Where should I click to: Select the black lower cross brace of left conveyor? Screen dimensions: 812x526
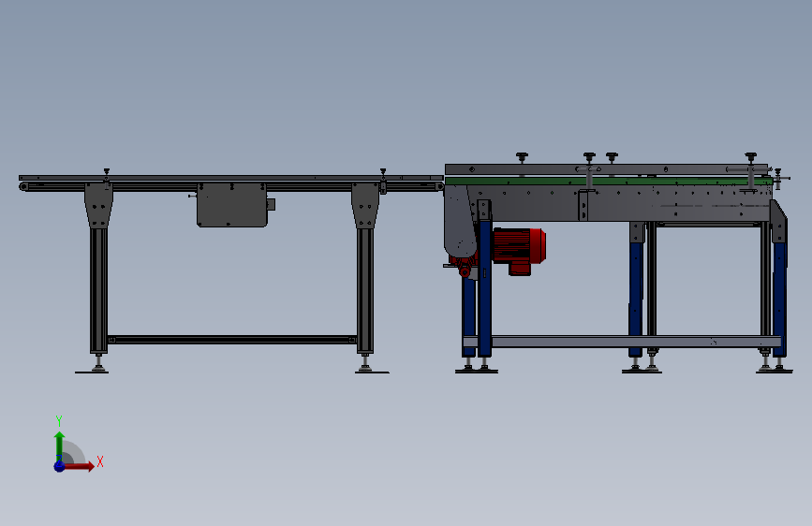(x=232, y=340)
